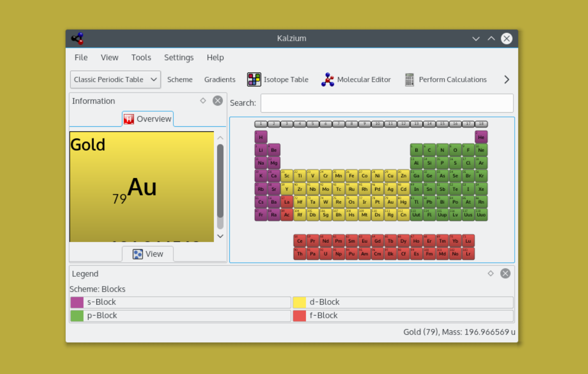
Task: Show more toolbar items with the chevron
Action: [506, 80]
